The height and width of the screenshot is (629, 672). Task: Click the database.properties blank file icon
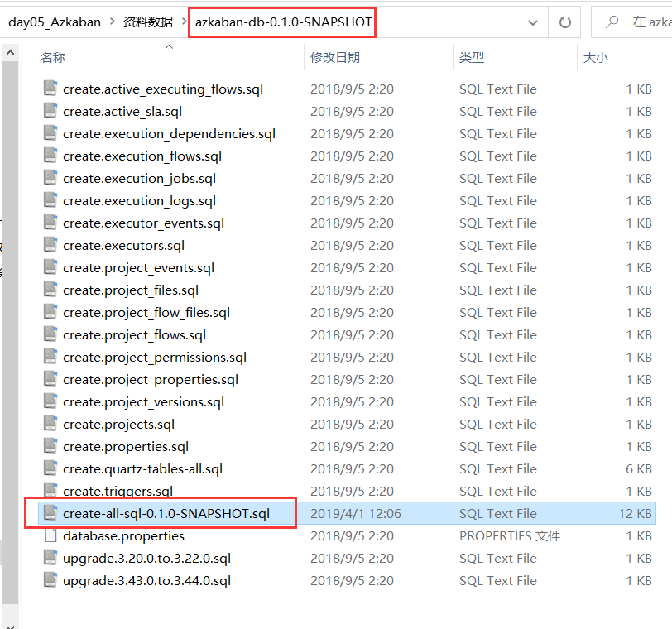(x=50, y=535)
